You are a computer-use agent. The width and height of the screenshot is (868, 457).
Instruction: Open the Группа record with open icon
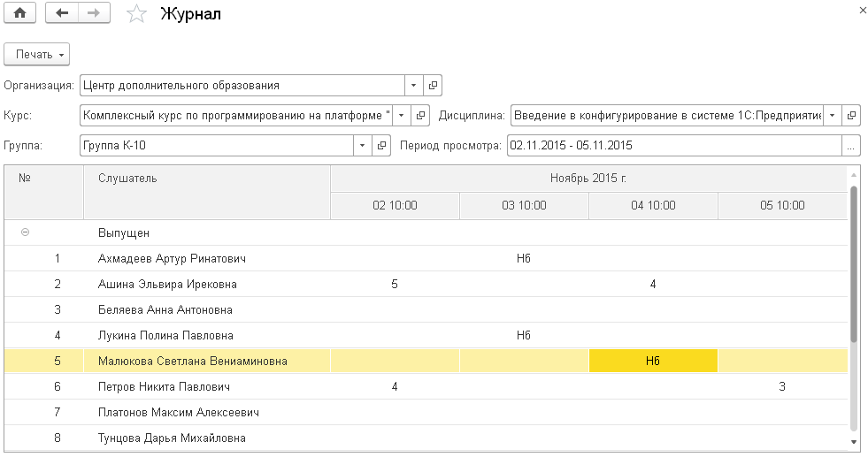pos(381,146)
